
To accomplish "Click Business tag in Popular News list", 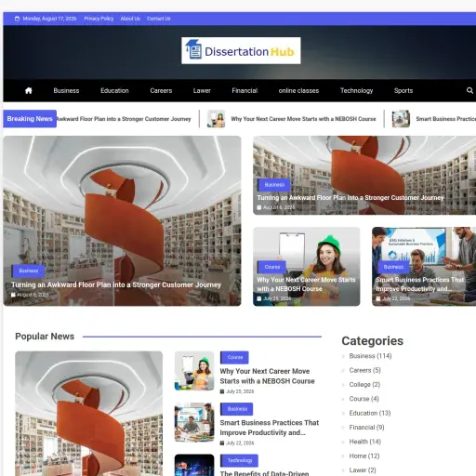I will pyautogui.click(x=237, y=409).
